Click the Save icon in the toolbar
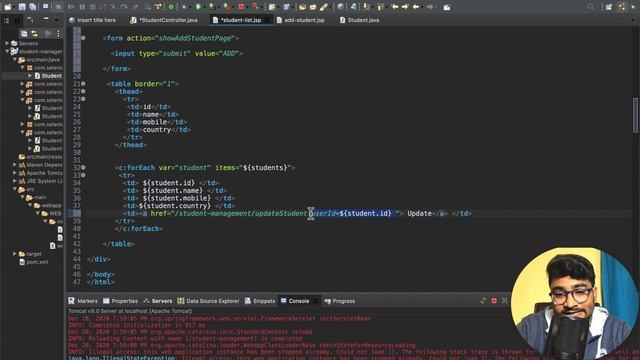640x360 pixels. coord(22,7)
